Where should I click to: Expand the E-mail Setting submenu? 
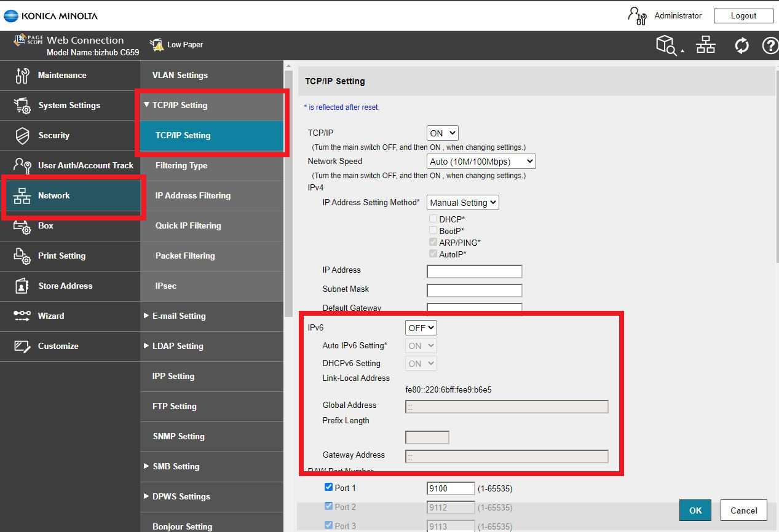tap(179, 316)
